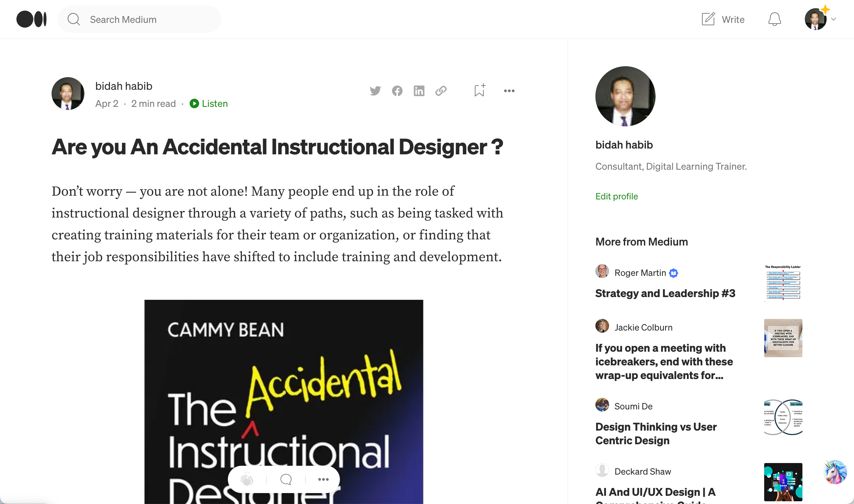This screenshot has width=854, height=504.
Task: Clap for the article in floating bar
Action: [x=247, y=479]
